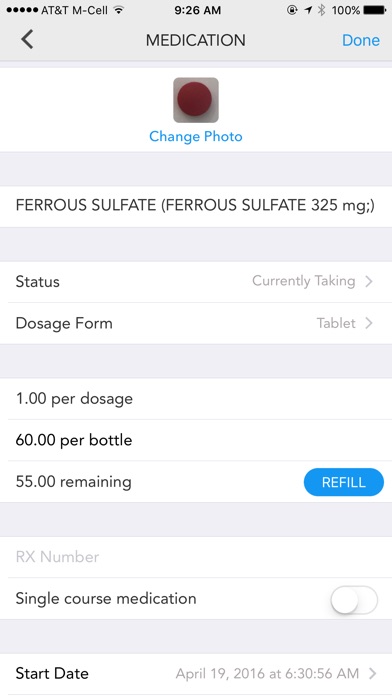Viewport: 392px width, 696px height.
Task: Tap the rotation lock status icon
Action: [292, 10]
